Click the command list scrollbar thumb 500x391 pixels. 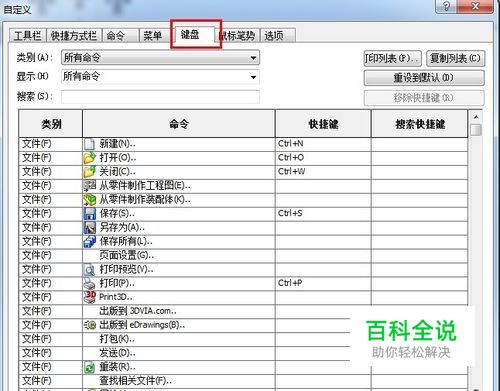coord(476,130)
